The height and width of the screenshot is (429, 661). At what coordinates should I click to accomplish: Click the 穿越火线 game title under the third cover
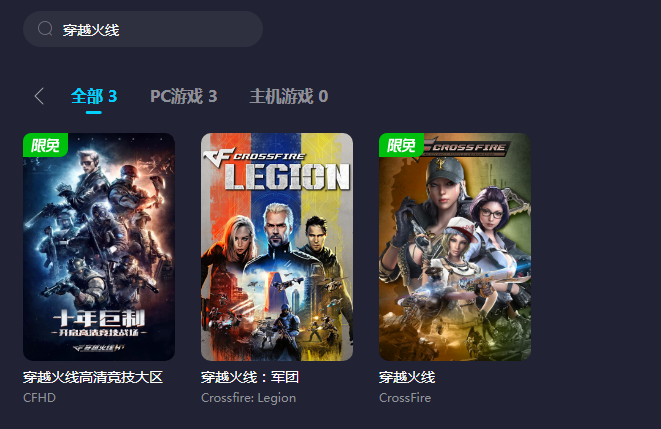pyautogui.click(x=407, y=377)
